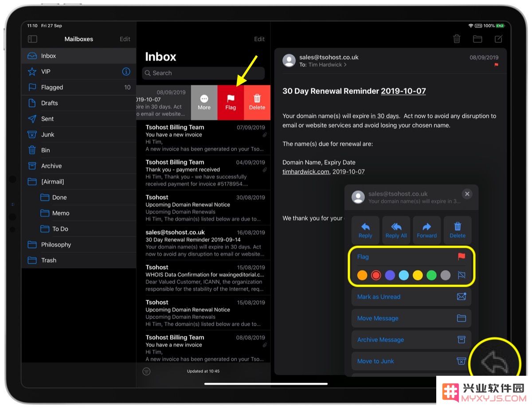Tap the battery indicator in status bar
This screenshot has width=532, height=409.
point(500,26)
